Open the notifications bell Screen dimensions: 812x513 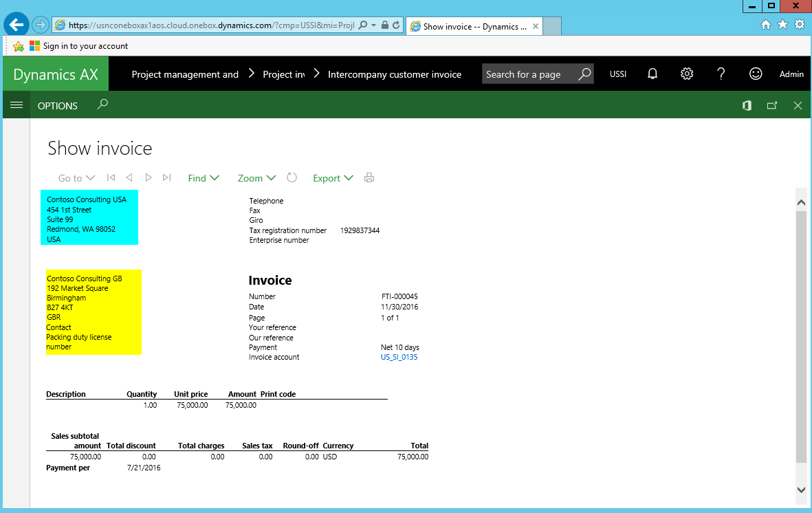pyautogui.click(x=652, y=74)
